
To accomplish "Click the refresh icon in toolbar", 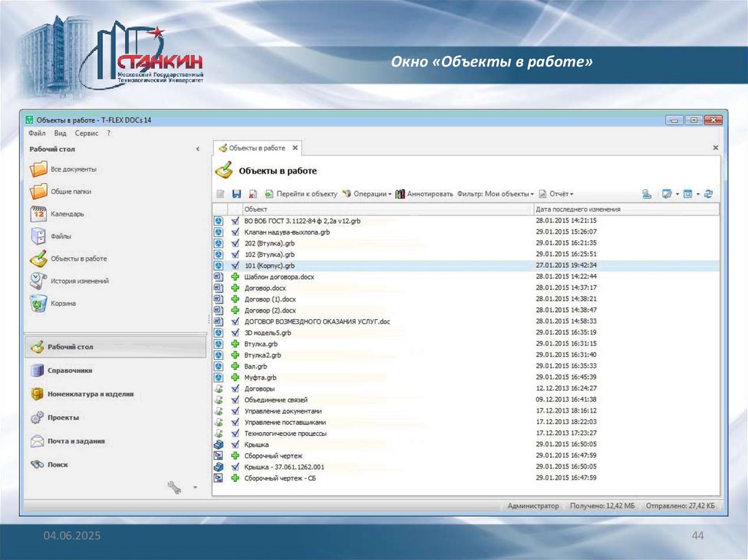I will 708,194.
